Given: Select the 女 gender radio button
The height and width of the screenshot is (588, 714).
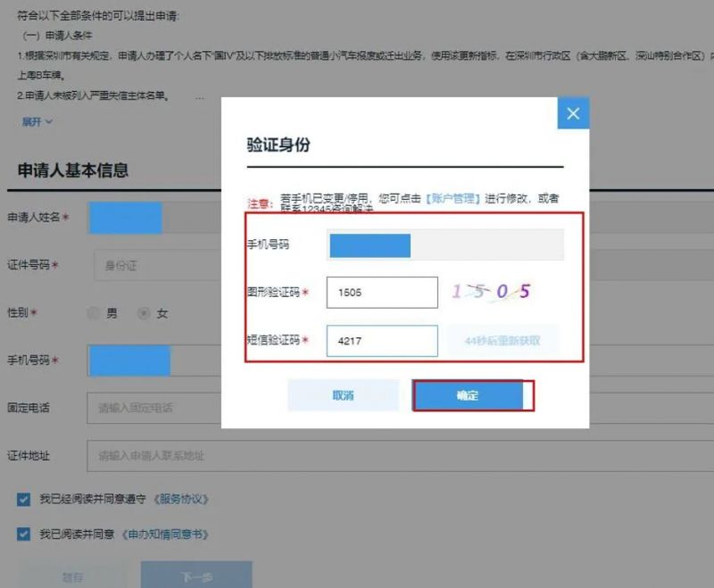Looking at the screenshot, I should point(144,312).
